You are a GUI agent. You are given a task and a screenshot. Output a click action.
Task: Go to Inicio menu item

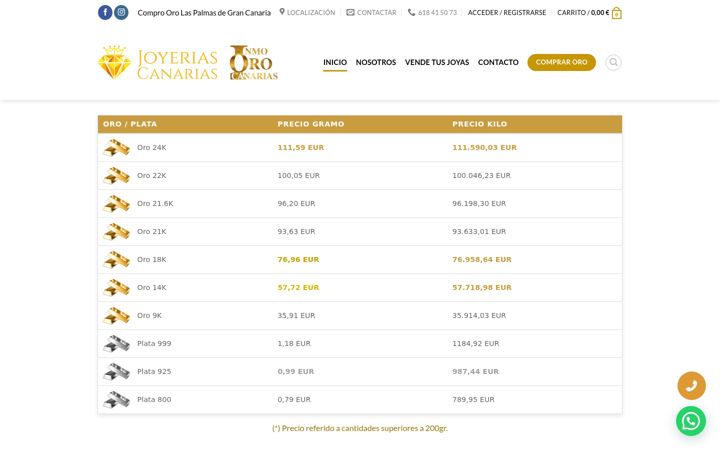(335, 62)
